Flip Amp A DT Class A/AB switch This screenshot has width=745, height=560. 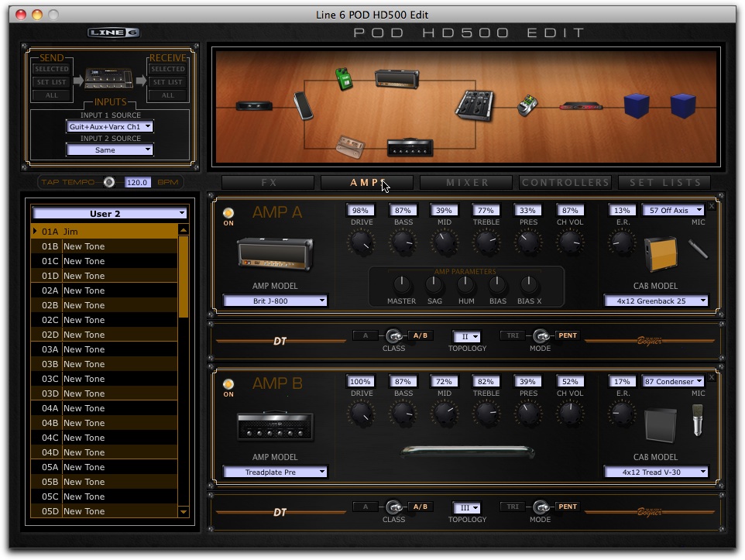coord(394,336)
